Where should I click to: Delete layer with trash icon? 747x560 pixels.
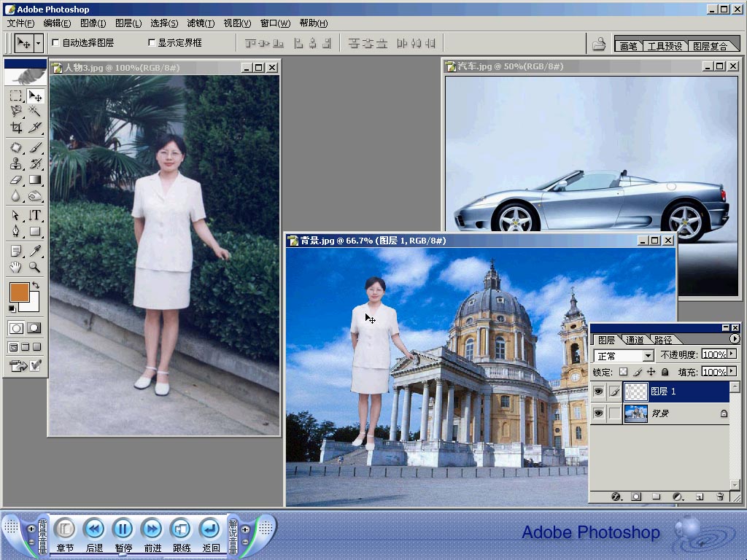pyautogui.click(x=720, y=497)
